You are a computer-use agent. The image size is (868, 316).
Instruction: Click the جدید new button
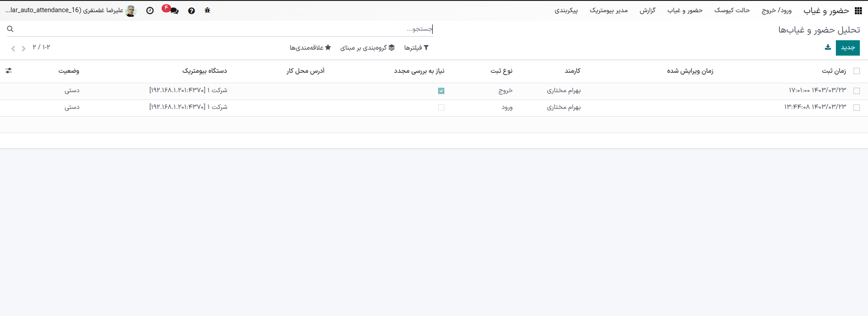[x=848, y=47]
